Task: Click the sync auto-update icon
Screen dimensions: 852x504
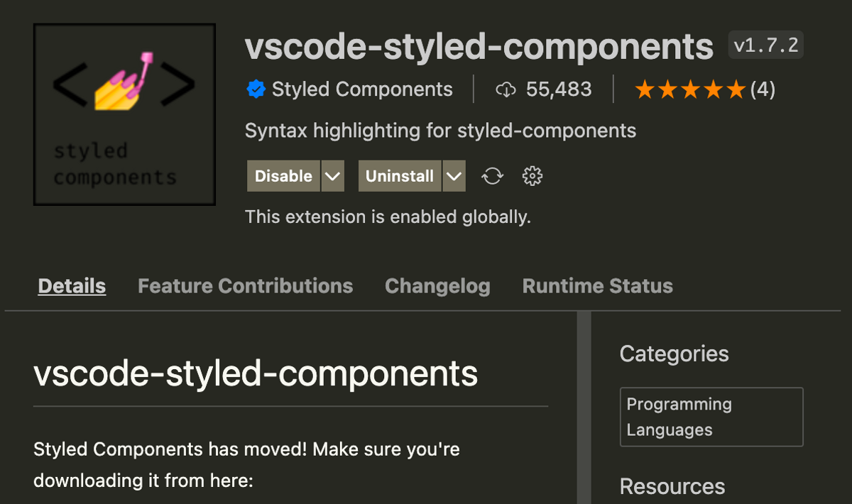Action: point(493,176)
